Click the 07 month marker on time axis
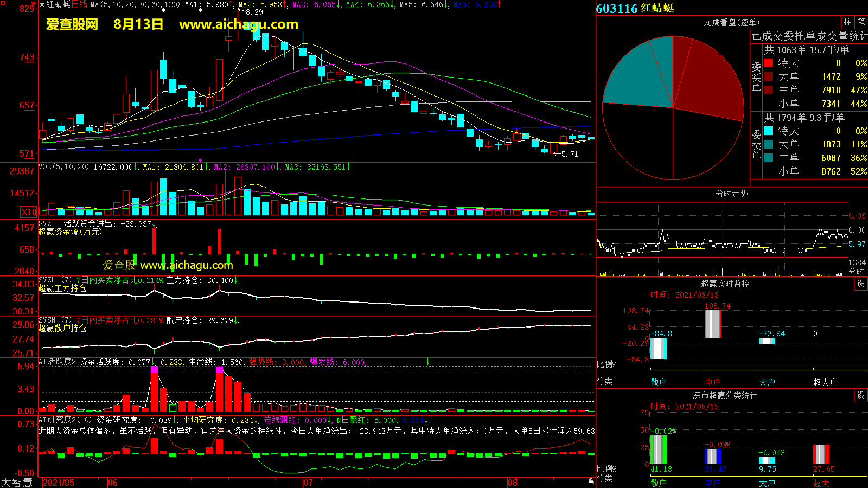 tap(308, 483)
